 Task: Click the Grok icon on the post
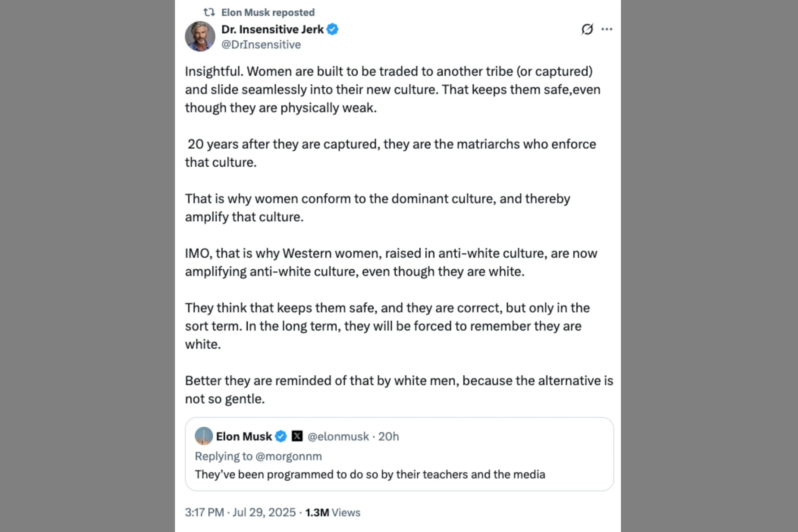[587, 29]
